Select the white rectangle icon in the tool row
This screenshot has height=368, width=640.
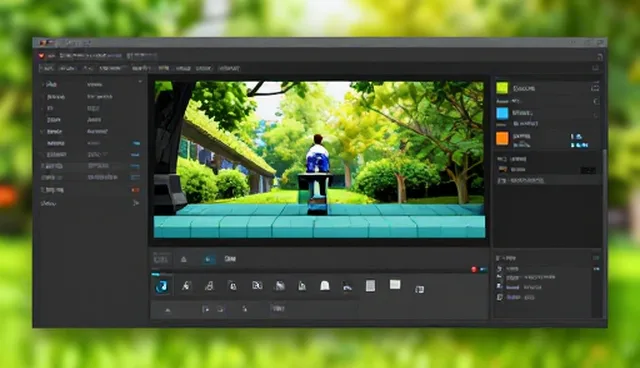click(395, 284)
